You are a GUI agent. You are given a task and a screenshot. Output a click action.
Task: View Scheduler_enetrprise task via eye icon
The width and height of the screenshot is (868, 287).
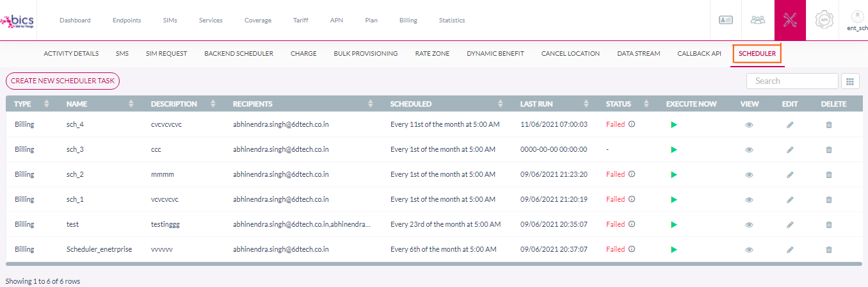coord(749,250)
